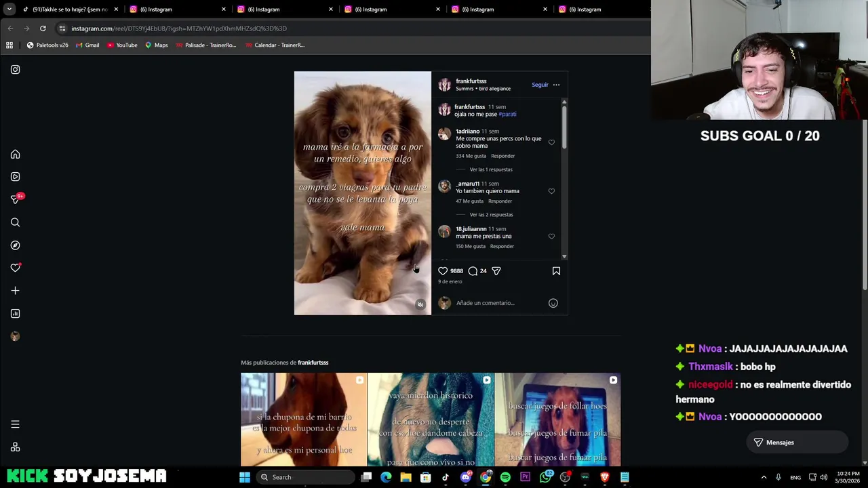Image resolution: width=868 pixels, height=488 pixels.
Task: Open the three-dot post options menu
Action: pyautogui.click(x=556, y=85)
